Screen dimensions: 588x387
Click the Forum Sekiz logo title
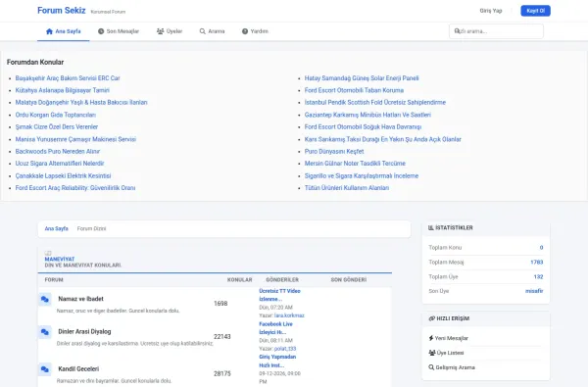62,11
